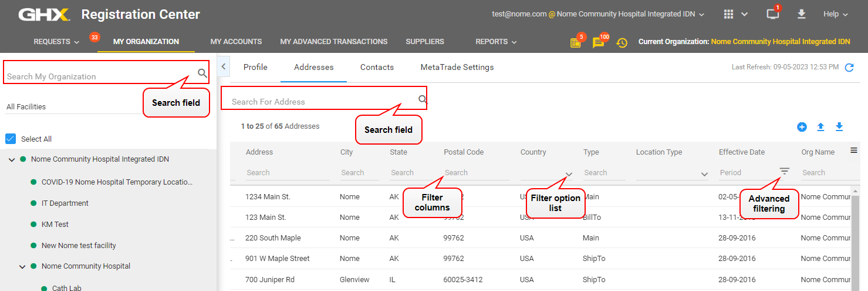Click the refresh icon

849,68
